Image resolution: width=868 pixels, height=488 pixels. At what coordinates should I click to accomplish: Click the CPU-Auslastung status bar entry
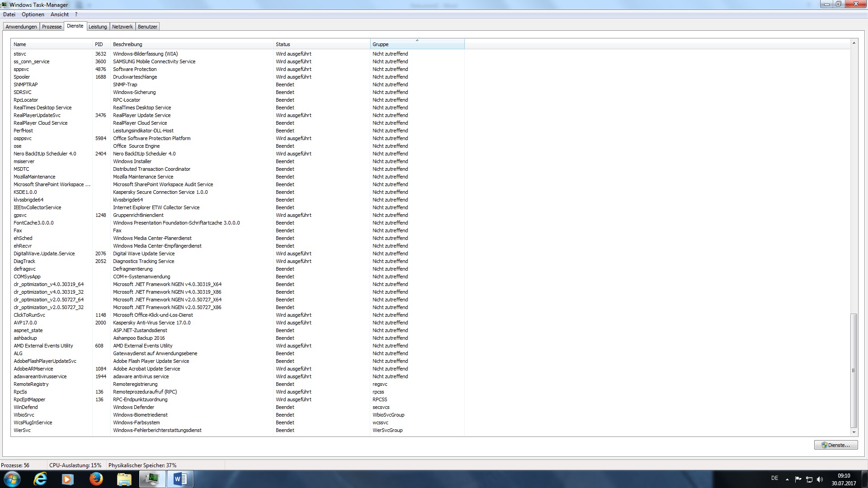pos(75,465)
